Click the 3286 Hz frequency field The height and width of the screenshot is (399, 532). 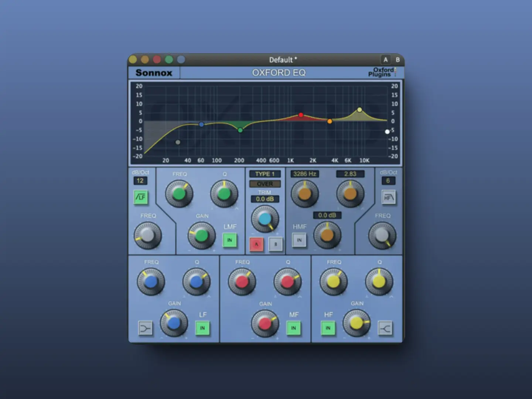pos(305,174)
